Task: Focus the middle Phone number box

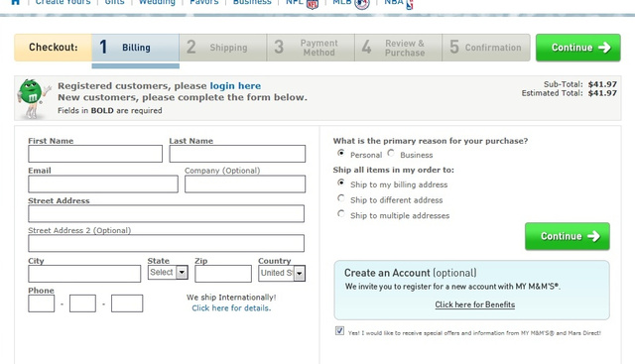Action: click(82, 303)
